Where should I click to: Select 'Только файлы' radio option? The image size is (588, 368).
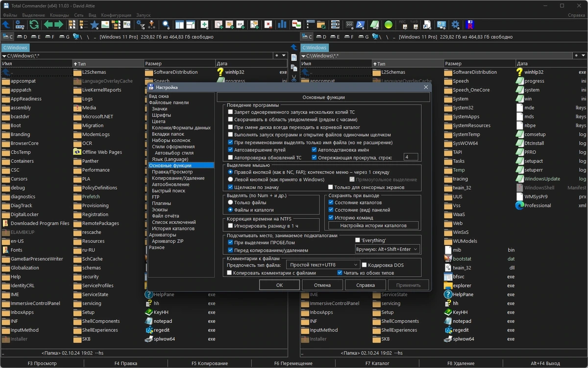pyautogui.click(x=231, y=202)
